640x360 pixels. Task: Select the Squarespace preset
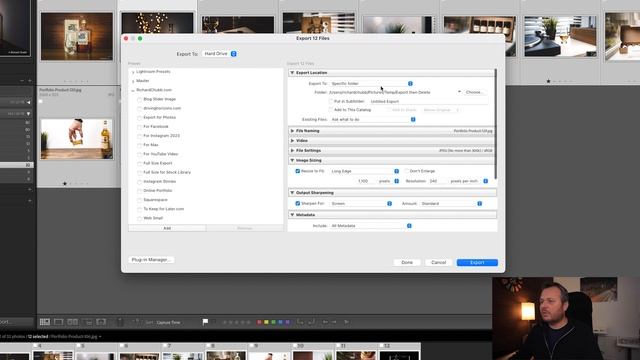click(155, 200)
